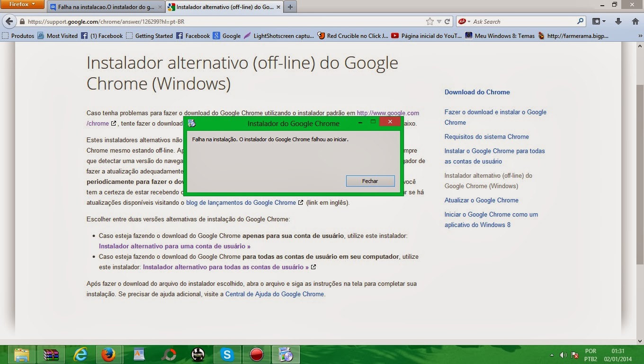
Task: Open 'Fazer o download e instalar' sidebar link
Action: pos(495,117)
